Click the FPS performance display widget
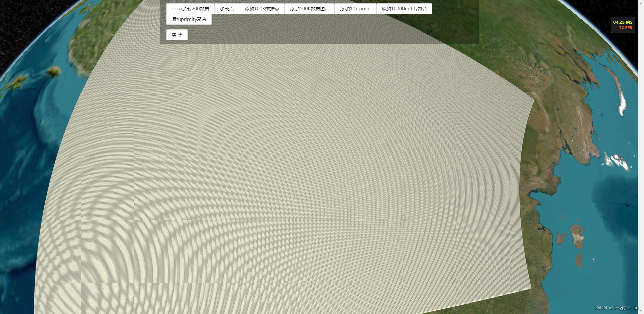The image size is (644, 314). (x=623, y=25)
